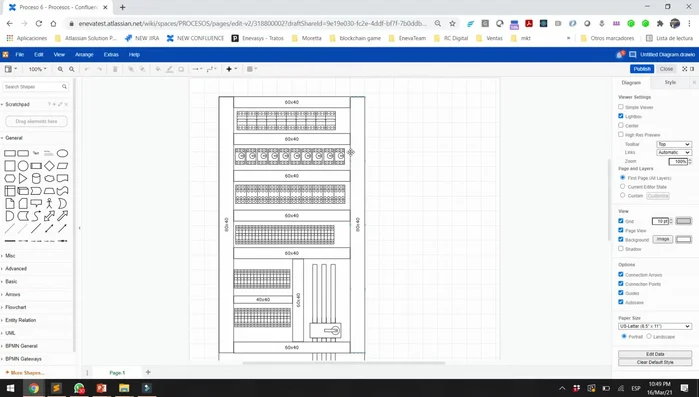Toggle the Page View checkbox

621,230
